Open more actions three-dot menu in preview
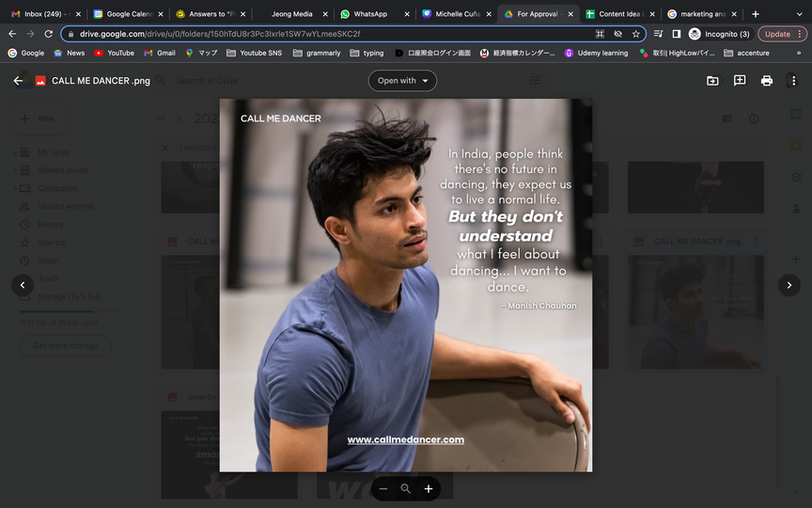This screenshot has height=508, width=812. (793, 81)
